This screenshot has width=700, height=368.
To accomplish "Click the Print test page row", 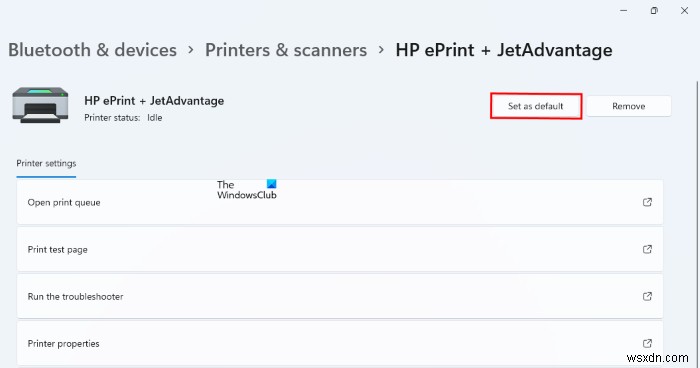I will point(340,249).
